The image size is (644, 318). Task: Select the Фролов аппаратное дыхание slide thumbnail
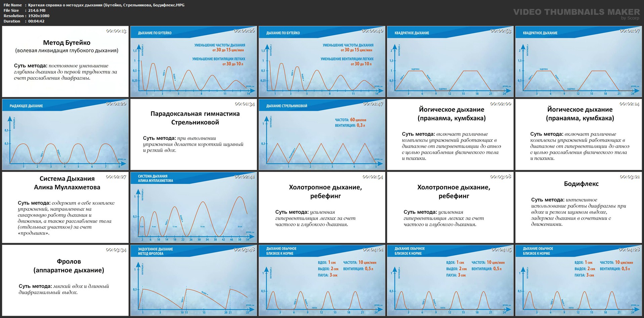click(66, 280)
